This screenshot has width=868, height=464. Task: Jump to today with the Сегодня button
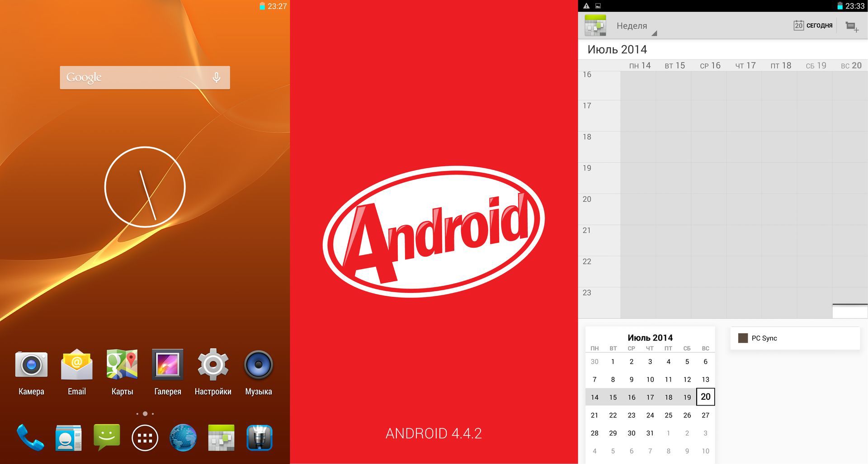pos(813,25)
